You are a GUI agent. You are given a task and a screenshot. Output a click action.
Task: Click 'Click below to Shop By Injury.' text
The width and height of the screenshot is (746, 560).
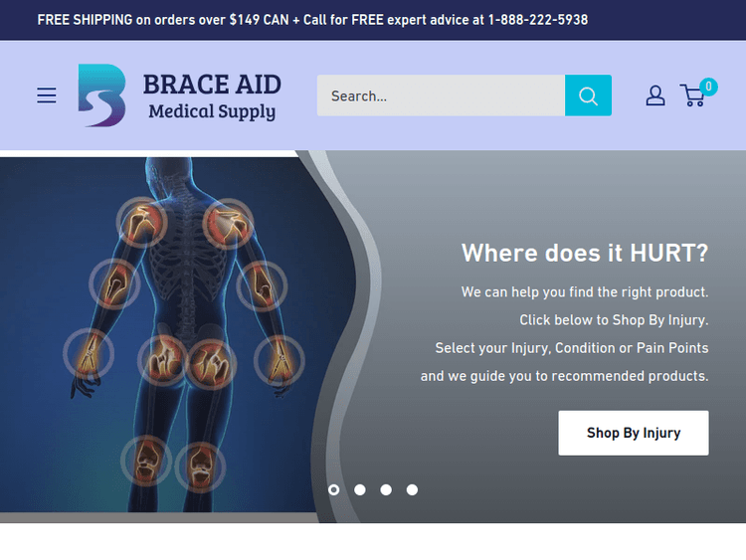[614, 319]
